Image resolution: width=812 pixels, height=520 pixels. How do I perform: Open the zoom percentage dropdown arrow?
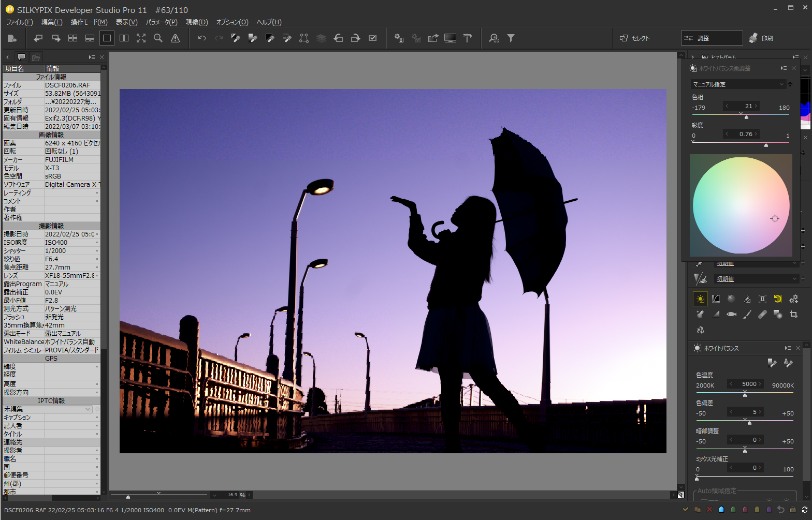214,495
